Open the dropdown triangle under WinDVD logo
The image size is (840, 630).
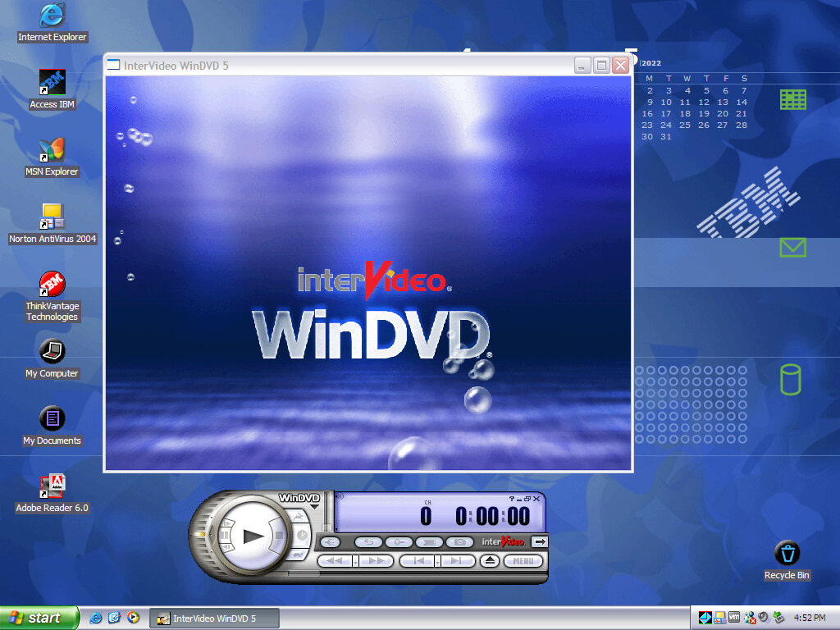coord(314,507)
